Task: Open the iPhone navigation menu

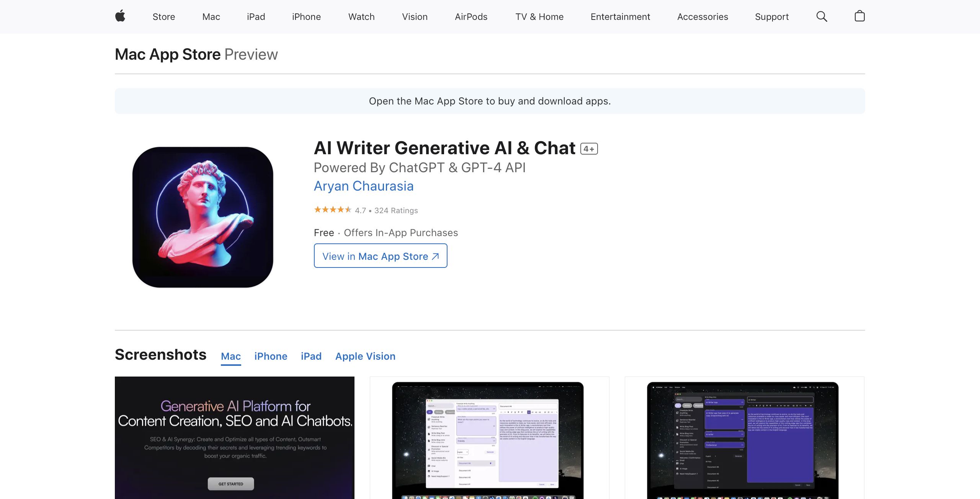Action: pos(306,17)
